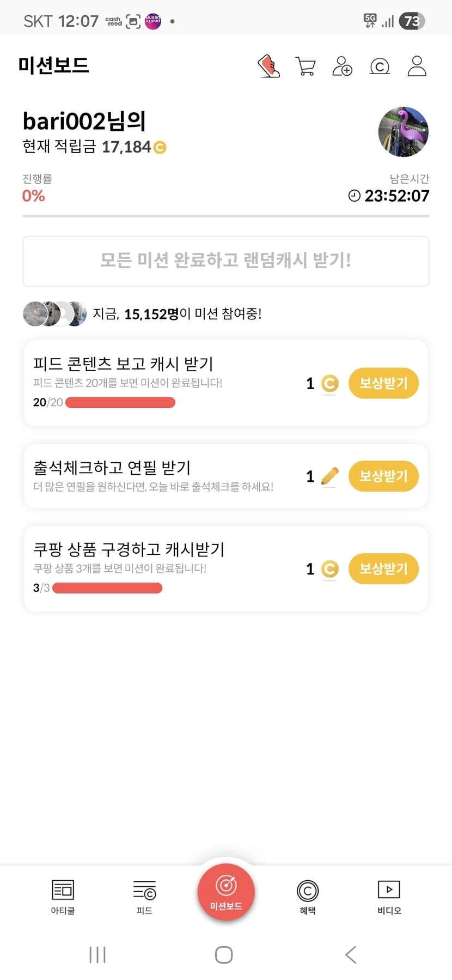Tap 모든 미션 완료하고 랜덤캐시 받기 button
The image size is (452, 980).
click(226, 261)
